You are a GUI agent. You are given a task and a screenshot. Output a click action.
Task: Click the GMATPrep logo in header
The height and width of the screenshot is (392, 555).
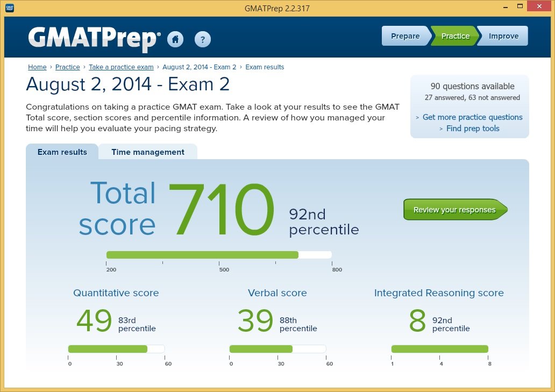94,39
